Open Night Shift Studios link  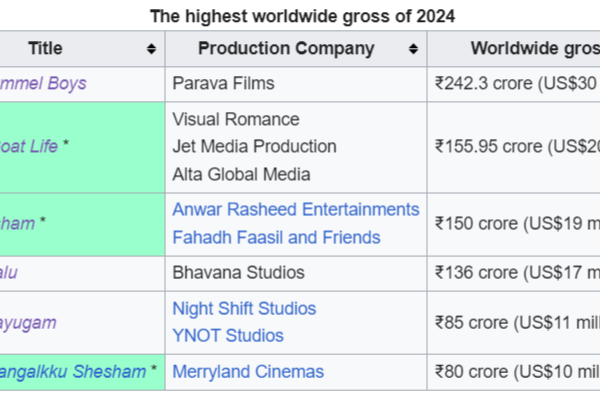tap(244, 308)
